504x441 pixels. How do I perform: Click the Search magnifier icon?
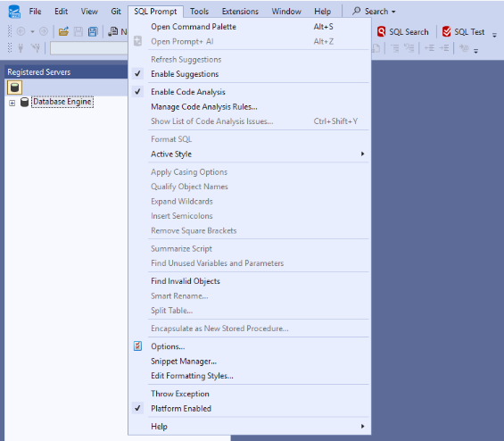(356, 12)
